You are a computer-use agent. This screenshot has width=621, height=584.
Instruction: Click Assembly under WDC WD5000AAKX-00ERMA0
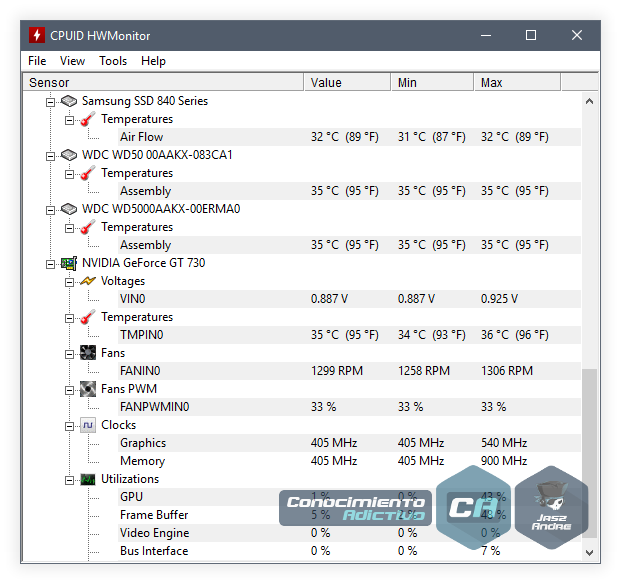145,245
